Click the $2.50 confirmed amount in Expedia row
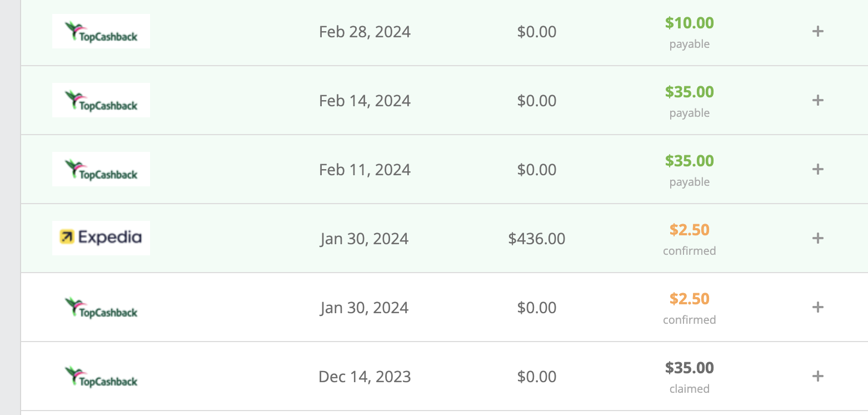Image resolution: width=868 pixels, height=415 pixels. click(x=689, y=230)
